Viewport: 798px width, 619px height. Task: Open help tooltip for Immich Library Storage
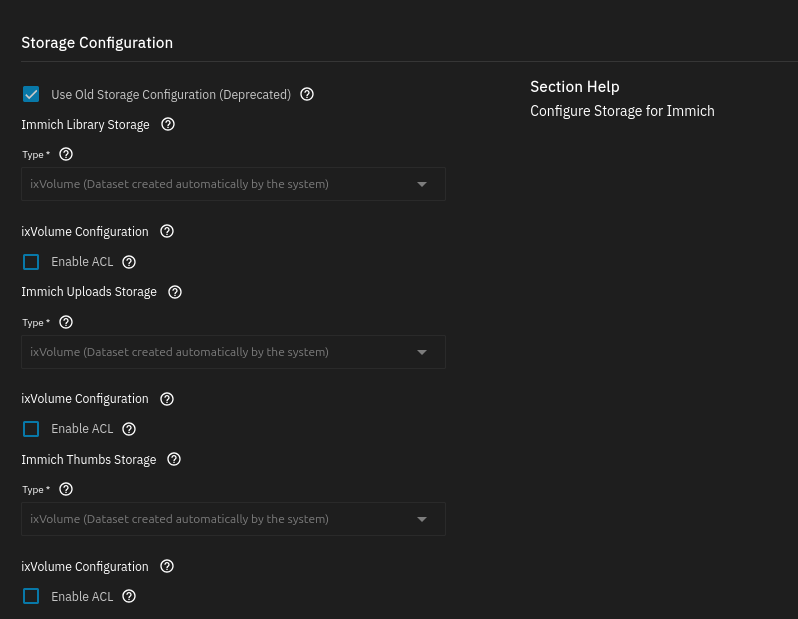168,125
